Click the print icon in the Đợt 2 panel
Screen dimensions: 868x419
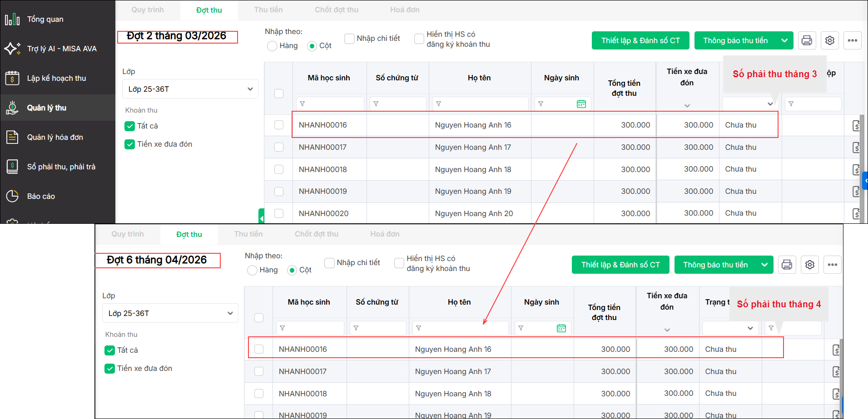pyautogui.click(x=807, y=40)
